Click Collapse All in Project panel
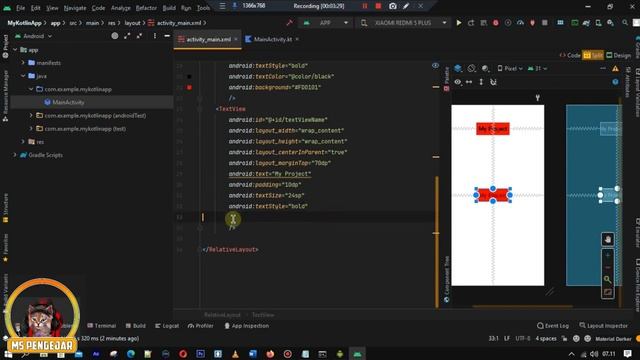 (x=139, y=36)
